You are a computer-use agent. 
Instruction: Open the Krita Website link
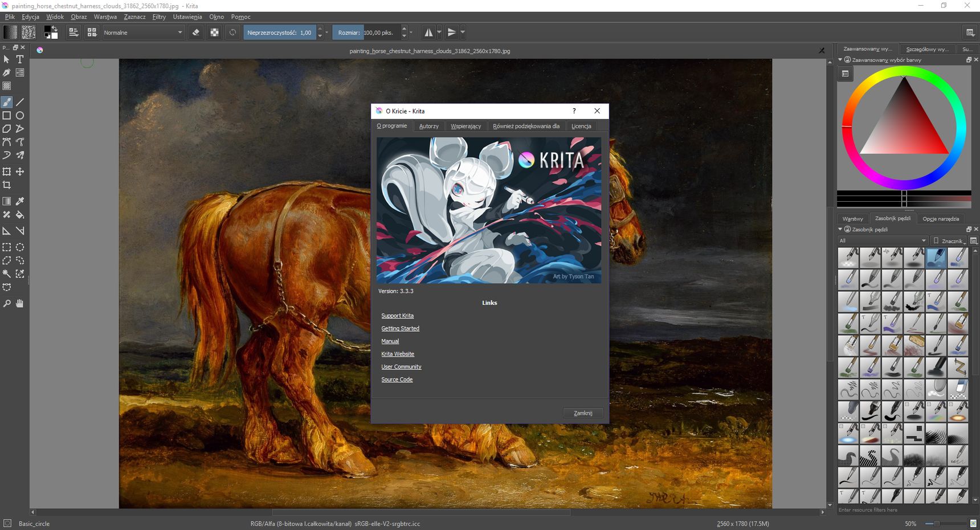coord(398,354)
